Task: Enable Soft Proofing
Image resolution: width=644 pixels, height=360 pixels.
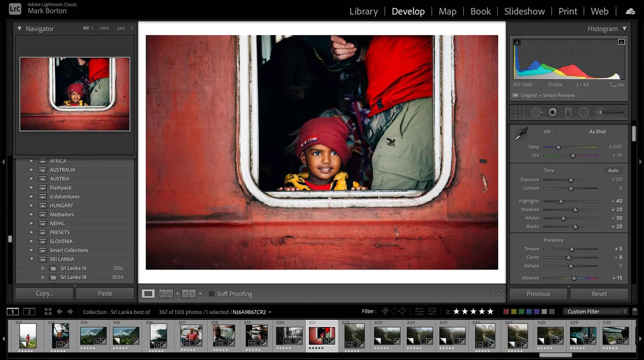Action: coord(212,294)
